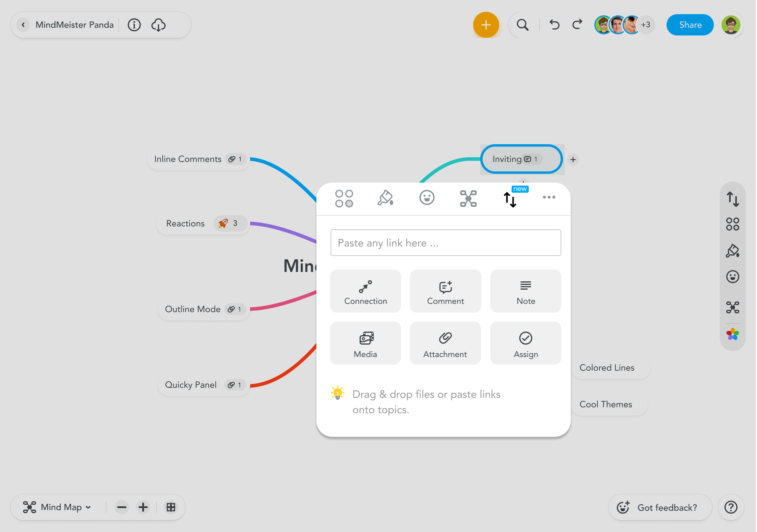Click the fit map grid icon
Image resolution: width=757 pixels, height=532 pixels.
(171, 507)
